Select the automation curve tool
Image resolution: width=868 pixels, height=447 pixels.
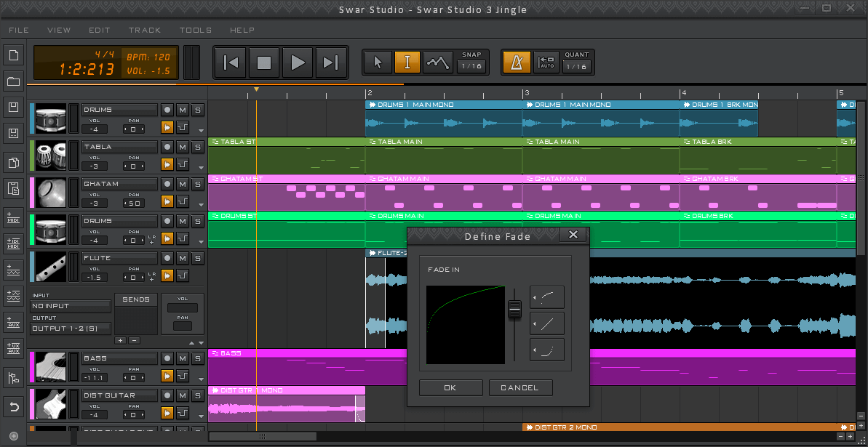pyautogui.click(x=437, y=62)
